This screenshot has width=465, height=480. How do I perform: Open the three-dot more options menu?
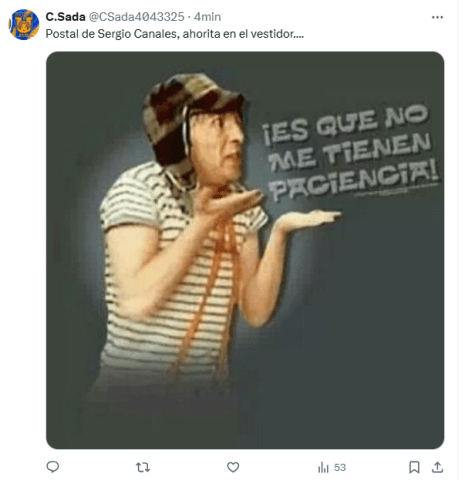point(437,17)
